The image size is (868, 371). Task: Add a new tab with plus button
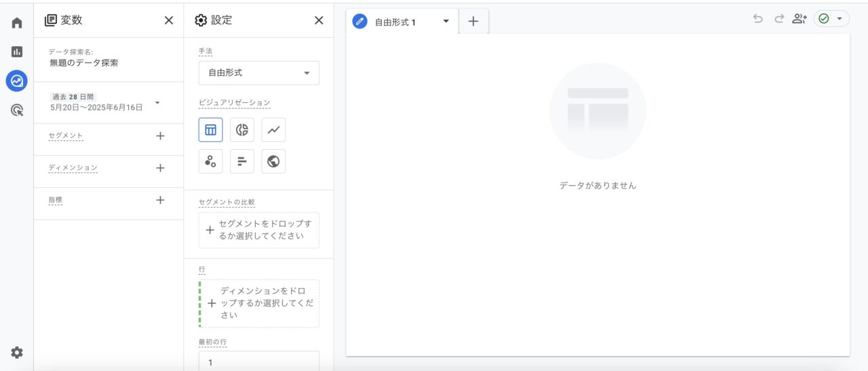pyautogui.click(x=473, y=21)
